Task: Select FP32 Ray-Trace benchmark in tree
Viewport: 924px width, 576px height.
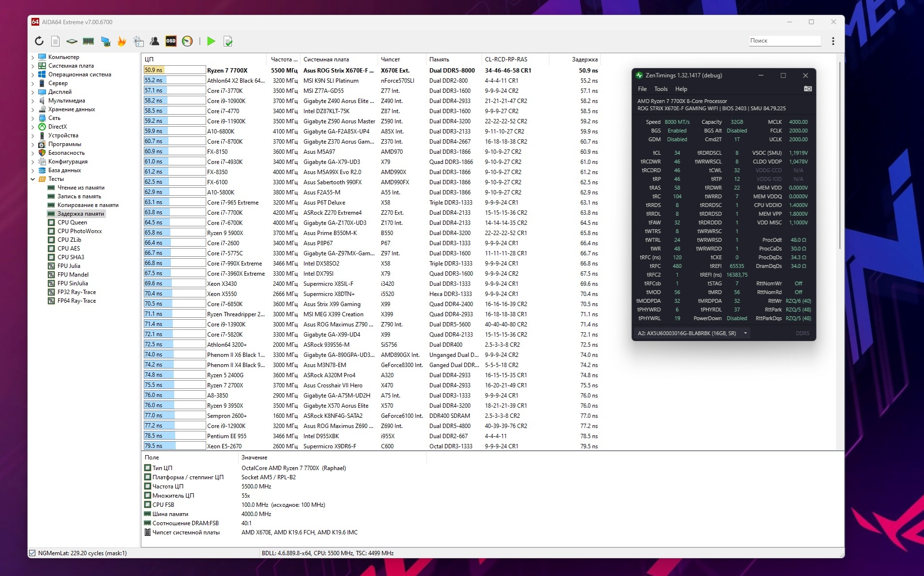Action: (76, 292)
